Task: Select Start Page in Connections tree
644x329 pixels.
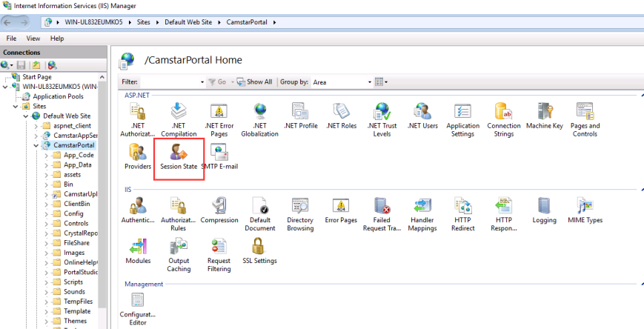Action: tap(37, 77)
